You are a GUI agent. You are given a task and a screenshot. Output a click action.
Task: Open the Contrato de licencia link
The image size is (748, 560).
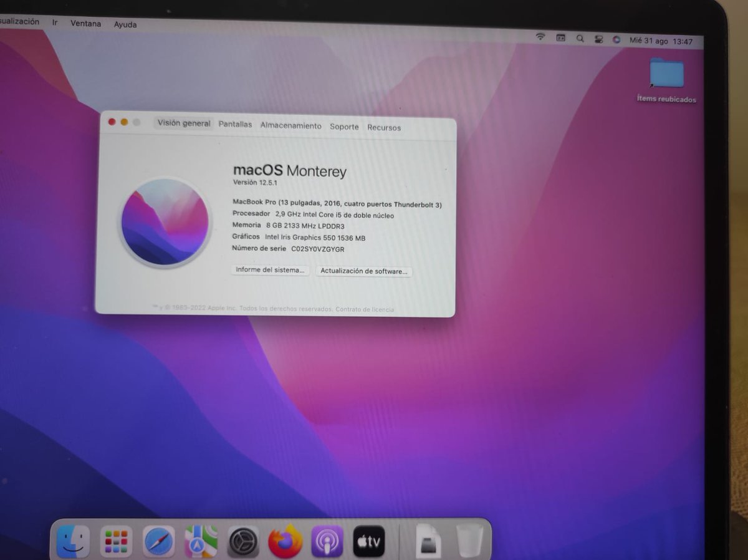coord(365,309)
